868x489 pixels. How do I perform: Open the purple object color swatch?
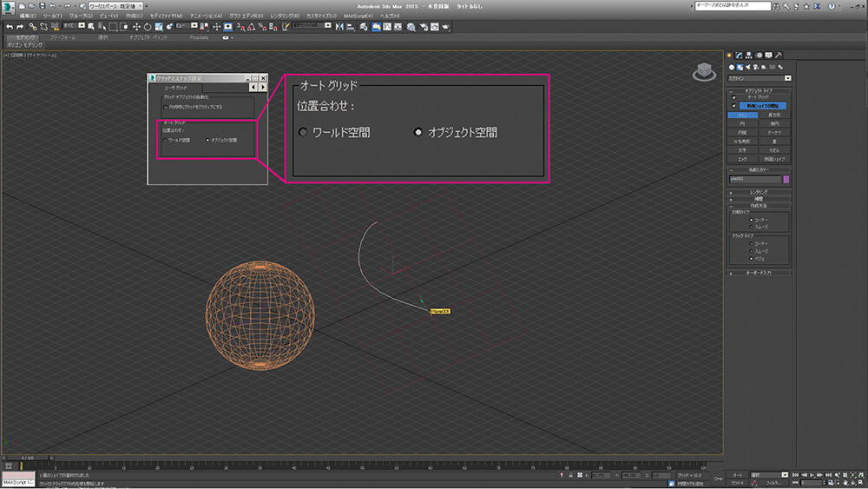(786, 180)
